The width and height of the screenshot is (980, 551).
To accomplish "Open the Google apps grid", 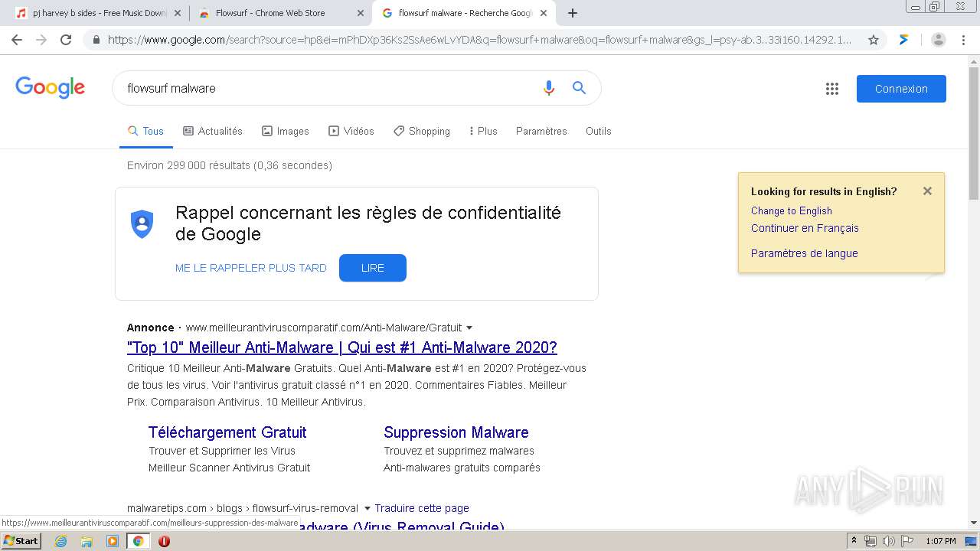I will (832, 89).
